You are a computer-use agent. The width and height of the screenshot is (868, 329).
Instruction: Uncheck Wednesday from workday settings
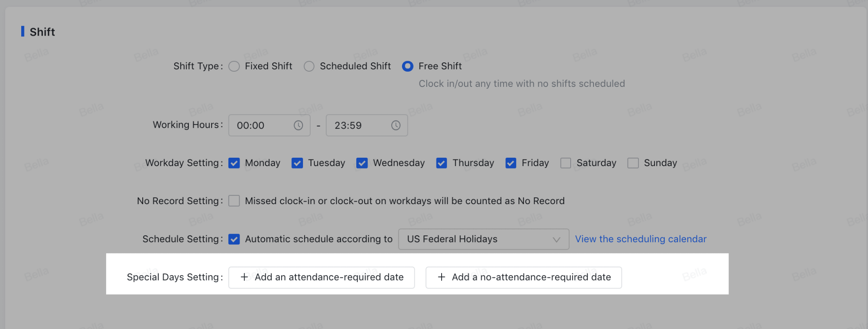[362, 163]
